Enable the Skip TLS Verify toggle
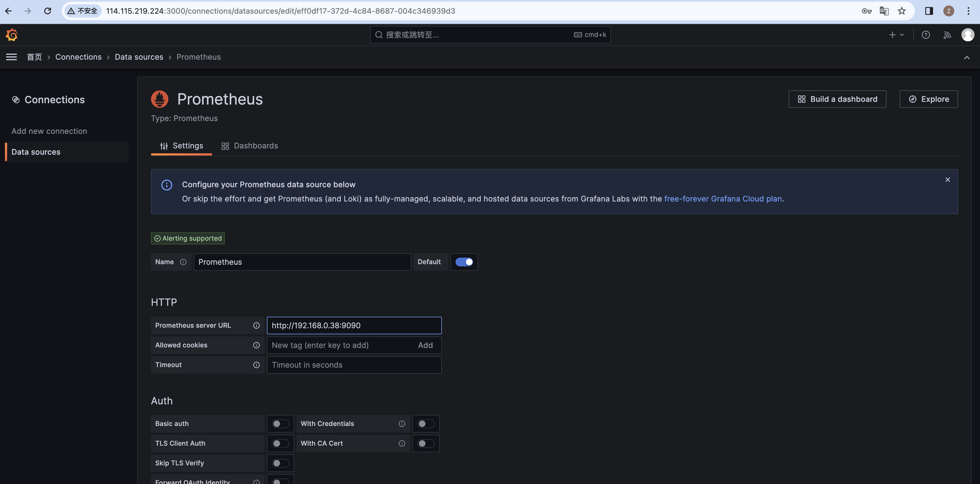This screenshot has width=980, height=484. point(280,463)
